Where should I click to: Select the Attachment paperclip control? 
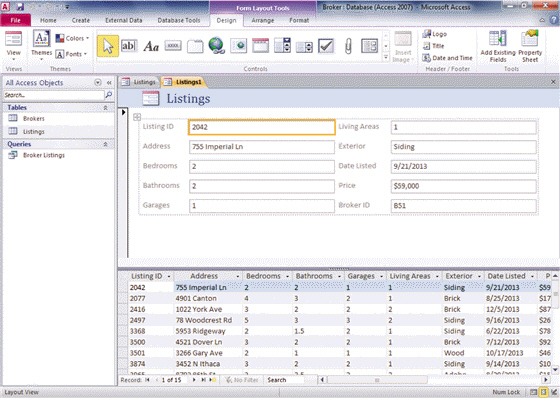[x=348, y=46]
